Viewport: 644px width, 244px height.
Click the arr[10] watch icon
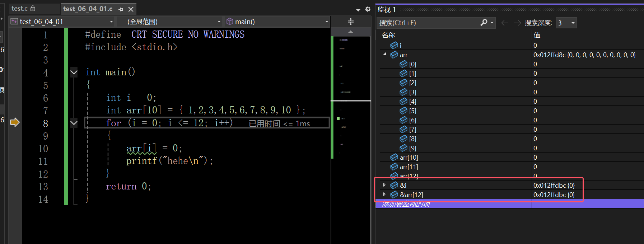394,157
